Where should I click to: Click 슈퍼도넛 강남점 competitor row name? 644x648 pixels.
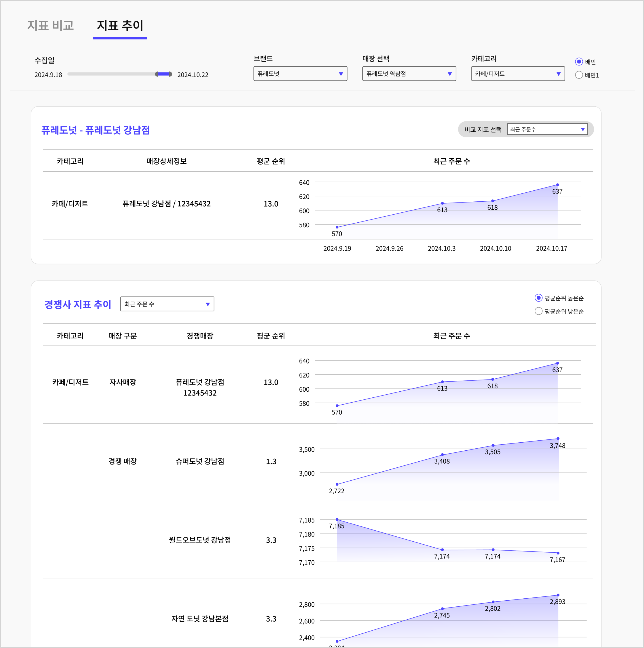pyautogui.click(x=200, y=461)
